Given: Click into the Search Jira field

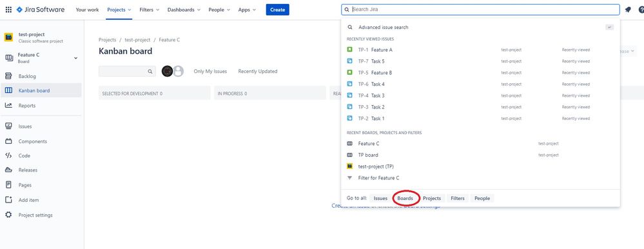Looking at the screenshot, I should [x=480, y=10].
